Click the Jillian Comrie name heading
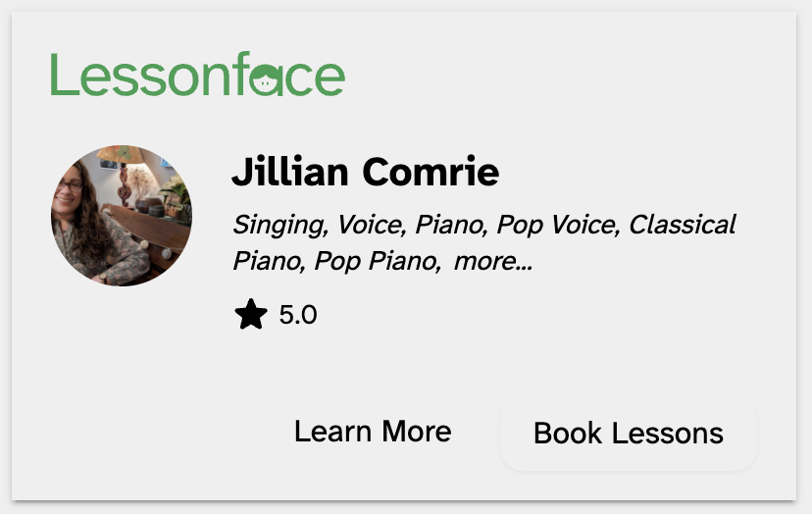The height and width of the screenshot is (514, 812). tap(365, 173)
